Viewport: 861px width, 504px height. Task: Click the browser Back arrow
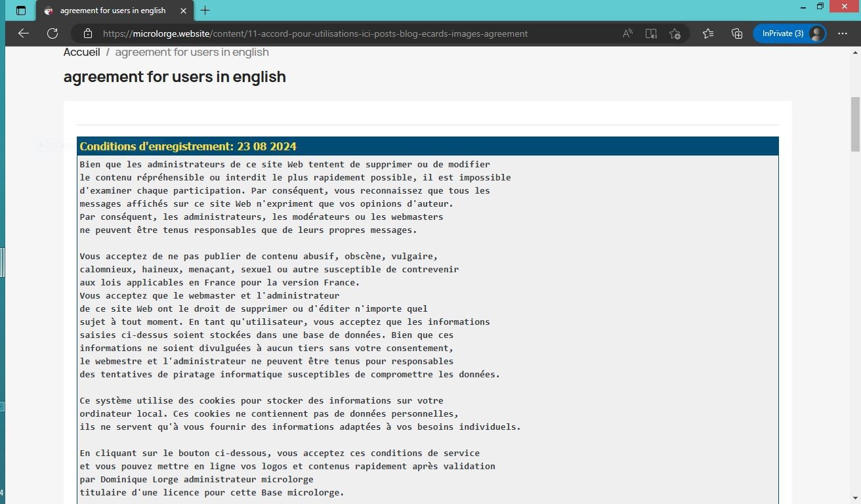pyautogui.click(x=24, y=33)
